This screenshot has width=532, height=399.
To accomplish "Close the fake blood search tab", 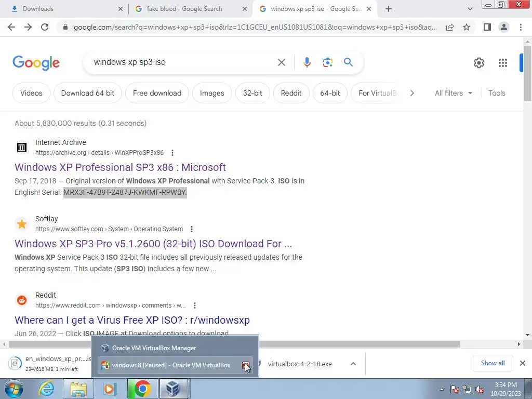I will (x=245, y=9).
